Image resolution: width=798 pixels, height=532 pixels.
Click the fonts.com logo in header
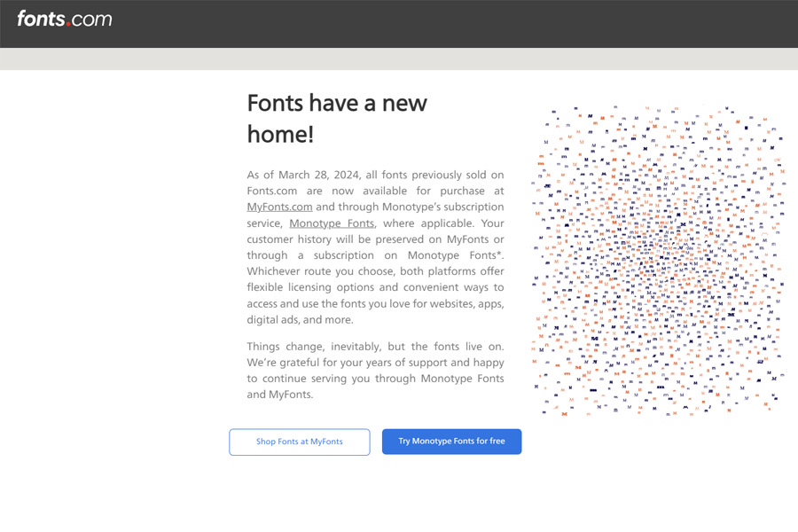[65, 19]
